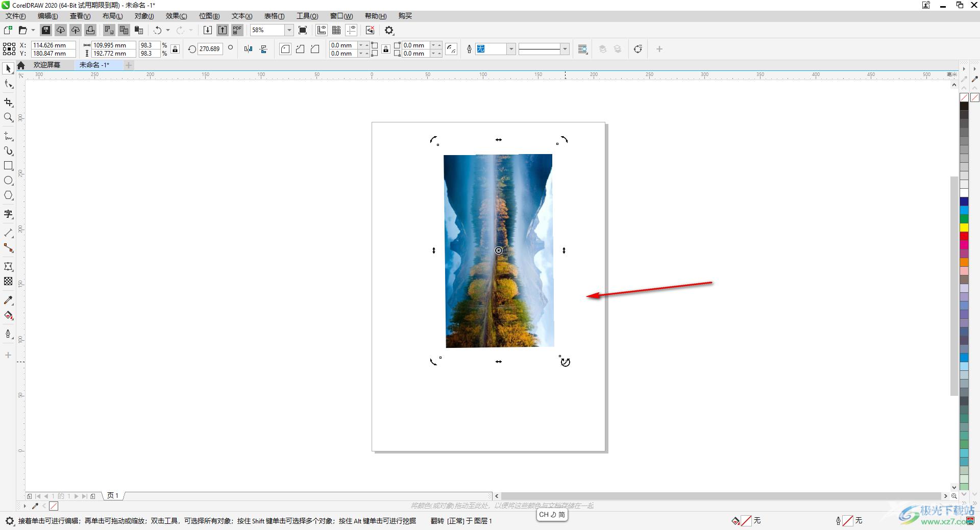The width and height of the screenshot is (980, 530).
Task: Open the 文件(F) menu
Action: [x=15, y=16]
